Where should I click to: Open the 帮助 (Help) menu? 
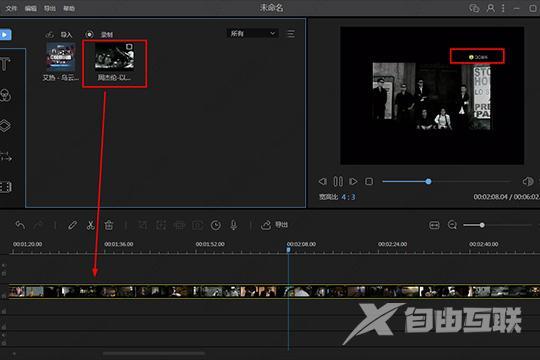coord(69,8)
